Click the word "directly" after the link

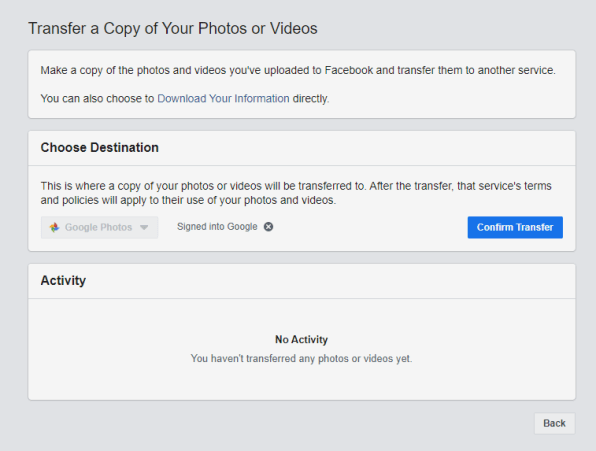[310, 98]
